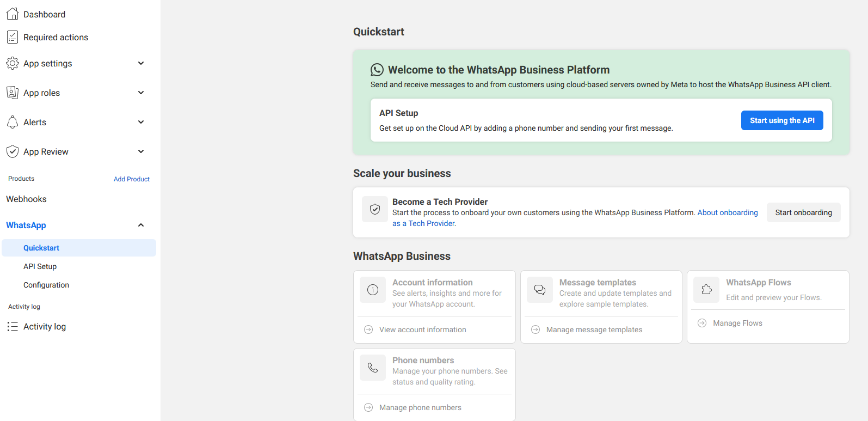Click the App settings label
Screen dimensions: 868x421
pos(47,63)
